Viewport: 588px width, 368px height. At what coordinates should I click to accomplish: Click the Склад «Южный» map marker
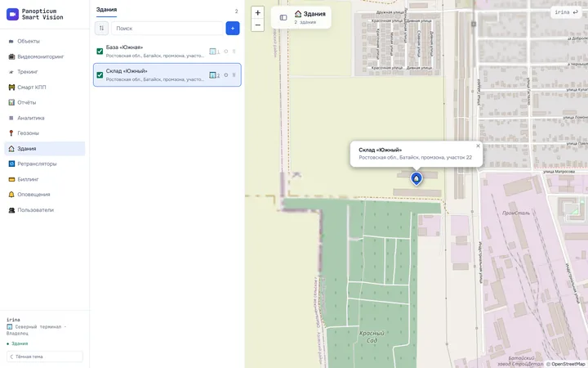coord(416,178)
